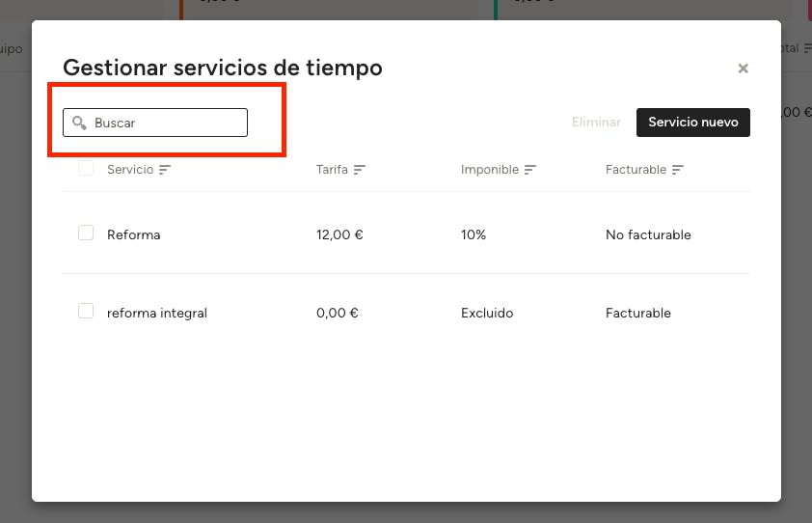Click the No facturable status cell
This screenshot has height=523, width=812.
648,234
